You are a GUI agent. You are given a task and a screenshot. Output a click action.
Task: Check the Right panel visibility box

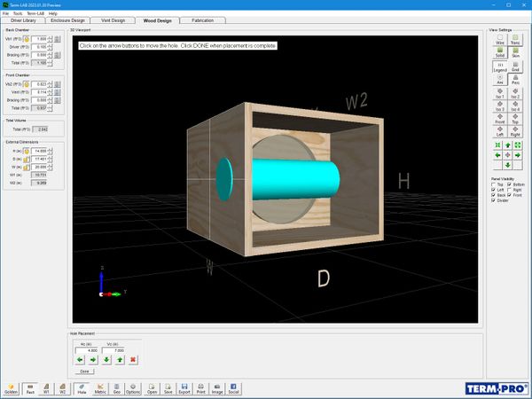509,190
